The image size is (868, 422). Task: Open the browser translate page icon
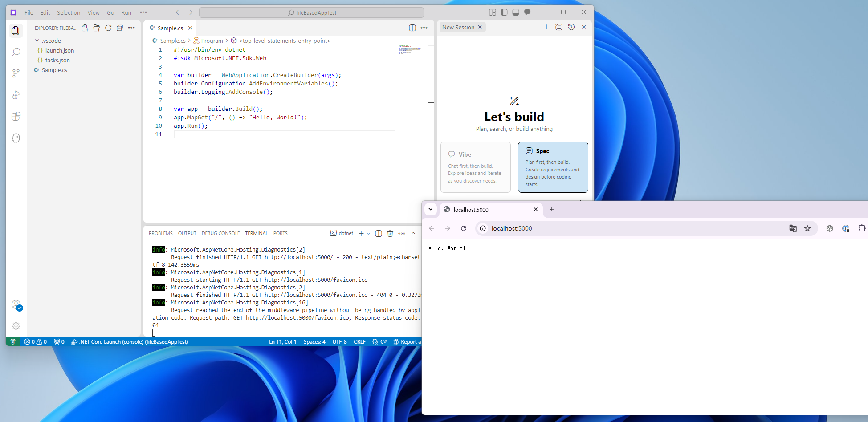793,228
